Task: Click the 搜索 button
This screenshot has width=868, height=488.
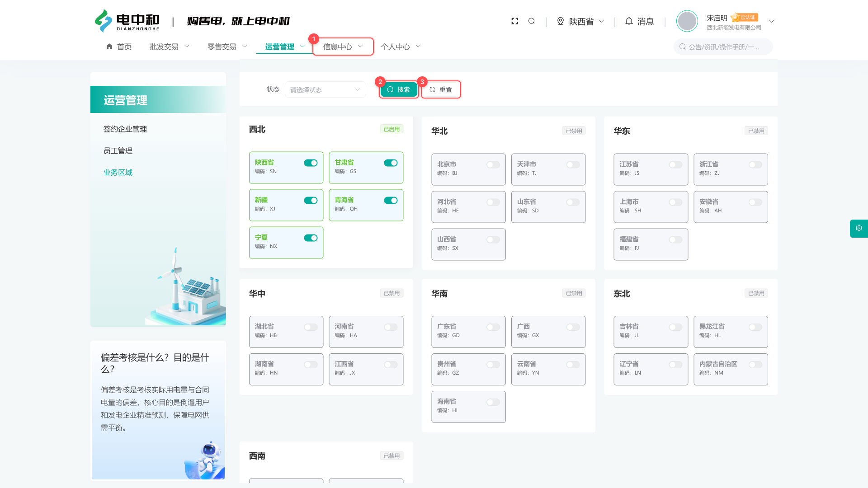Action: (x=398, y=89)
